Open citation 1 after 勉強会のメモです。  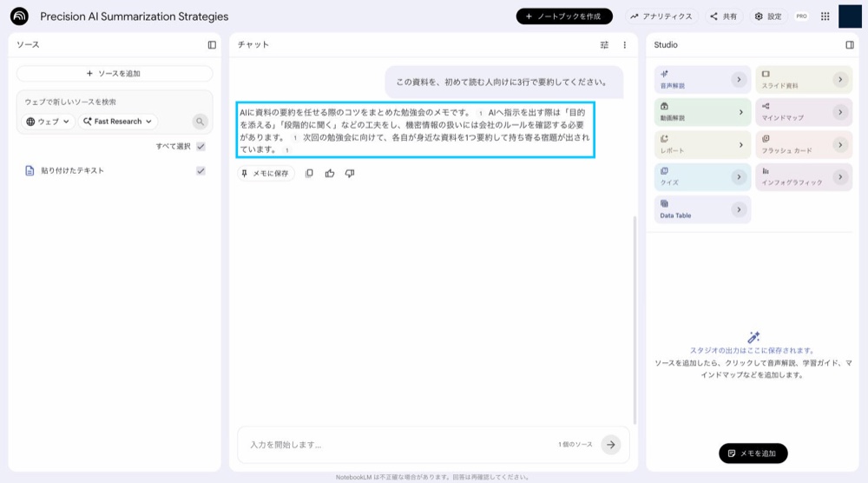[481, 113]
